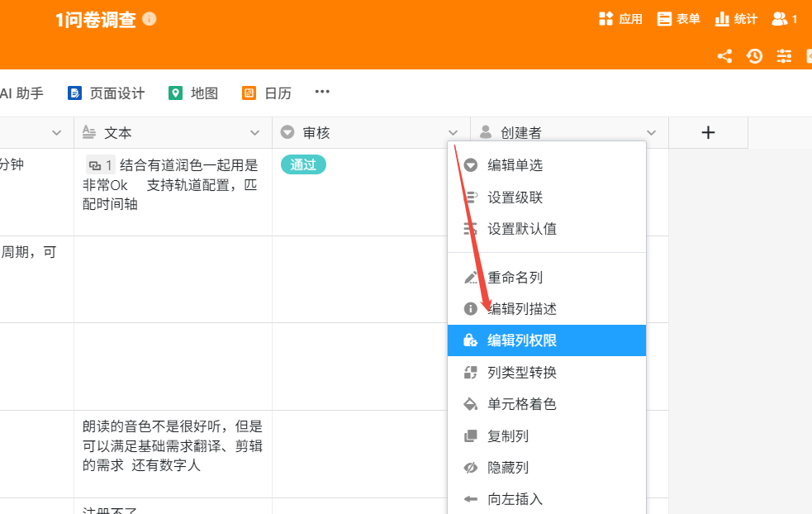Expand the 审核 column dropdown arrow
Image resolution: width=812 pixels, height=514 pixels.
[x=453, y=133]
